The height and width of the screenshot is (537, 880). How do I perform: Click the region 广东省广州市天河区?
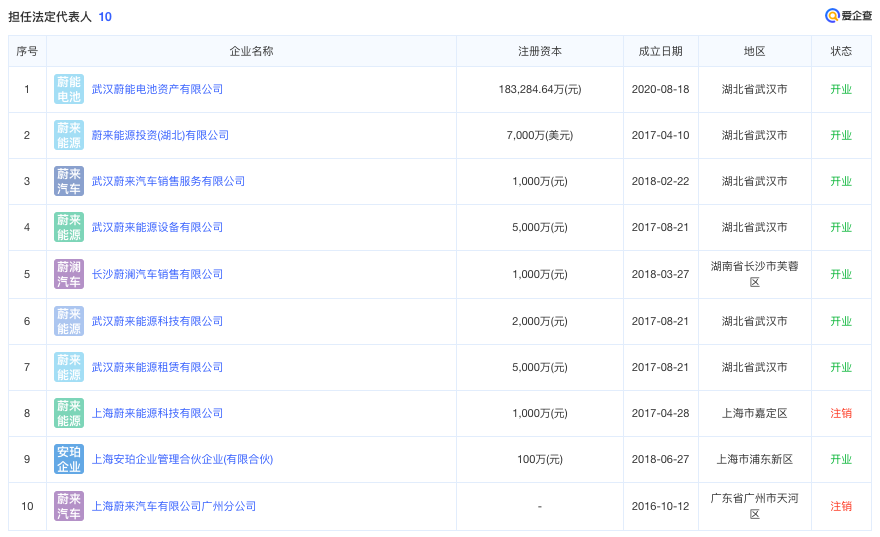[755, 506]
